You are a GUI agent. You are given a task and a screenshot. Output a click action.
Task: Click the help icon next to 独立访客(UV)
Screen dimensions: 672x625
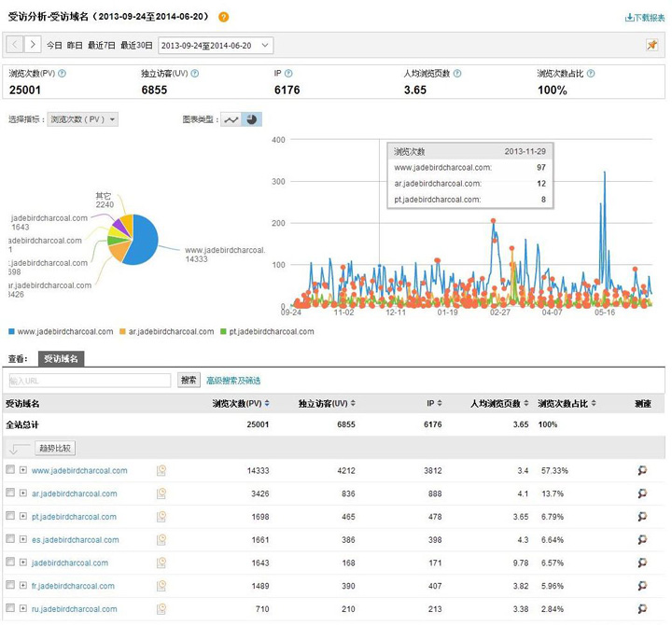click(x=195, y=73)
